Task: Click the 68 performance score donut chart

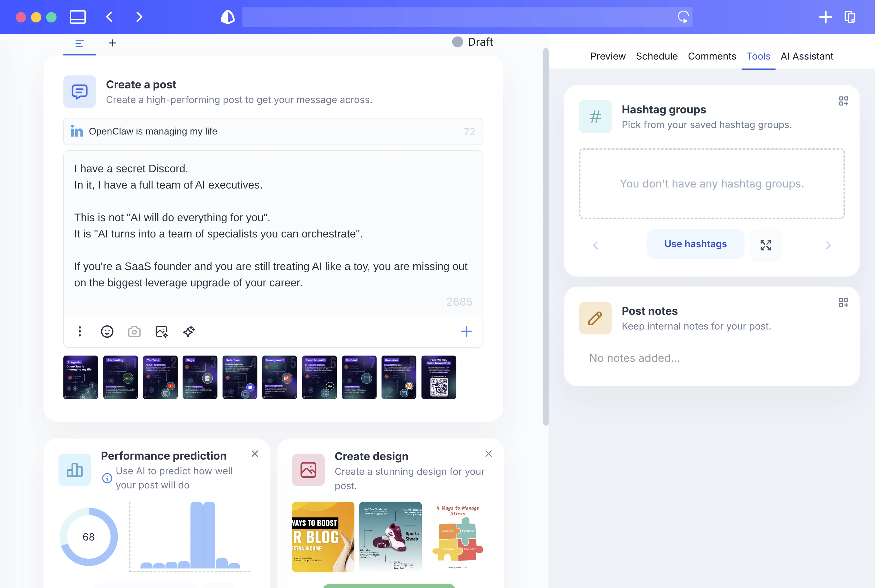Action: 89,537
